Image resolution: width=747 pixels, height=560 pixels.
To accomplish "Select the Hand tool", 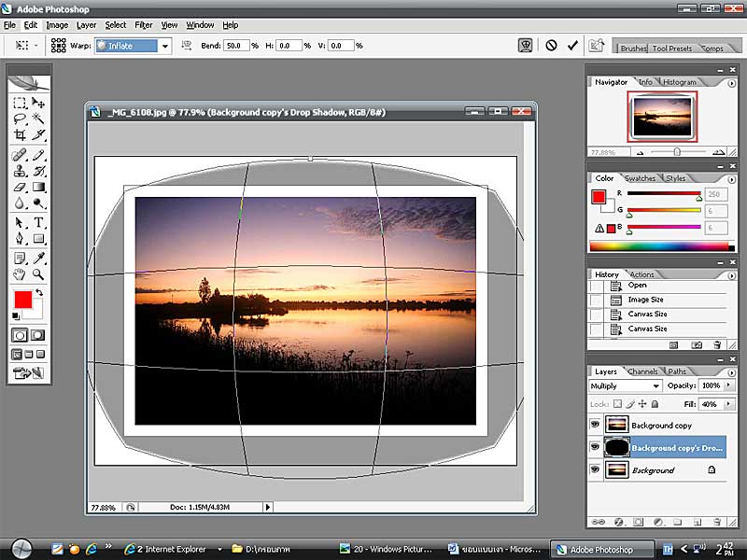I will [20, 274].
